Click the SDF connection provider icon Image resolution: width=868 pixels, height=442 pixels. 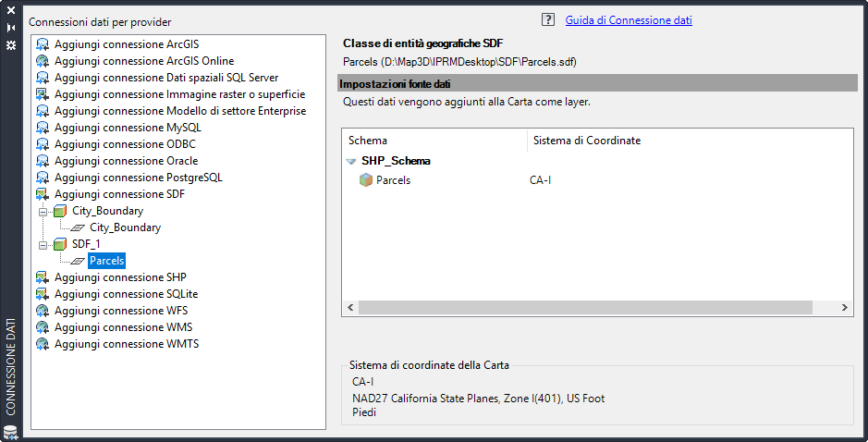click(43, 194)
